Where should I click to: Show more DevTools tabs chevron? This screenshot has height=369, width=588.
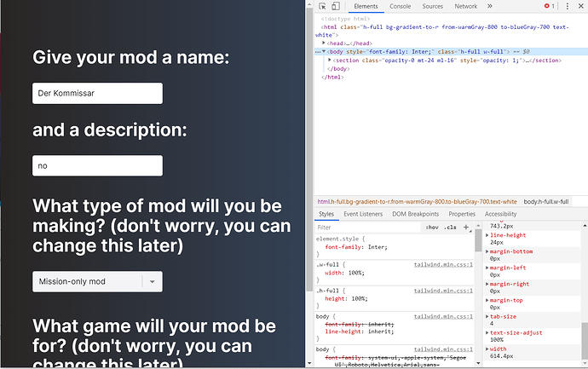tap(490, 6)
